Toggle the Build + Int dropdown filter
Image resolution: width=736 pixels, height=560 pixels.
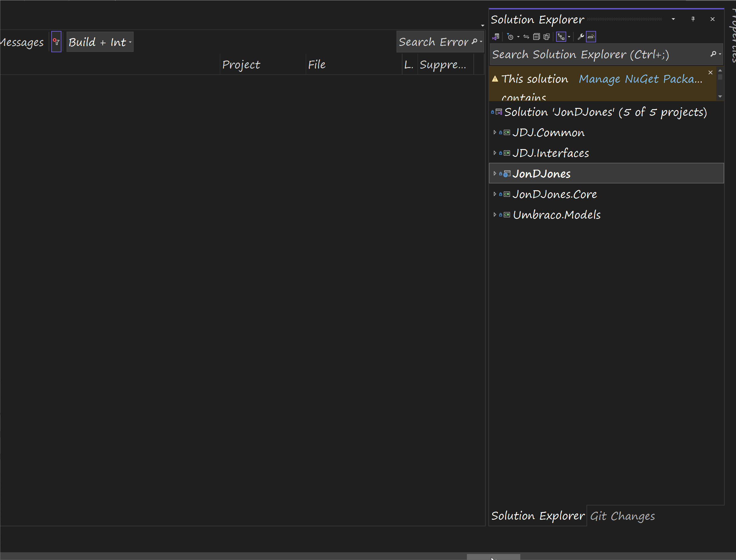point(100,42)
